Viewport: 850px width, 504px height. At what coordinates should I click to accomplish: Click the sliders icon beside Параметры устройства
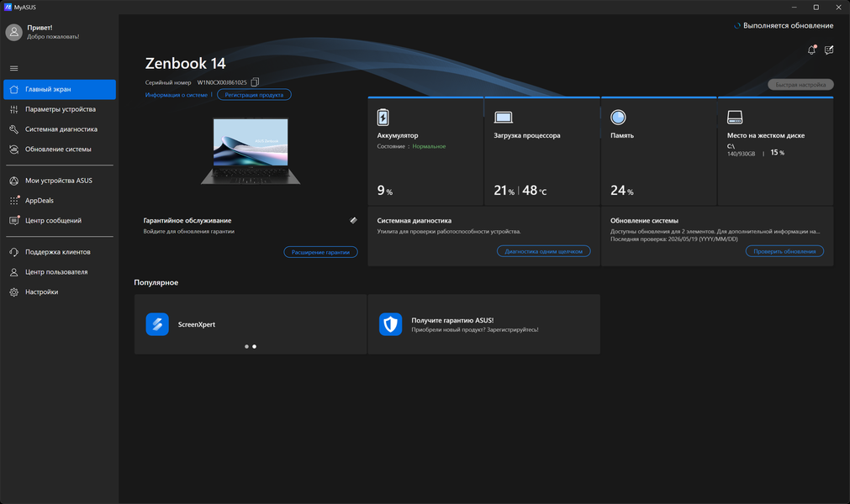pos(14,109)
